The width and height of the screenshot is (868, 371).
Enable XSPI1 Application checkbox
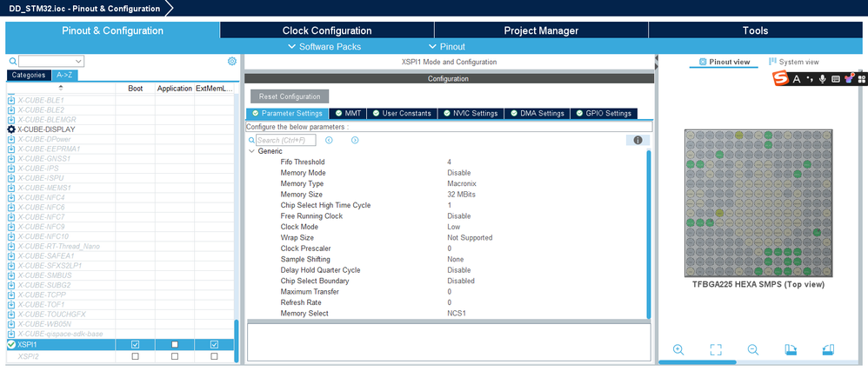click(x=174, y=344)
